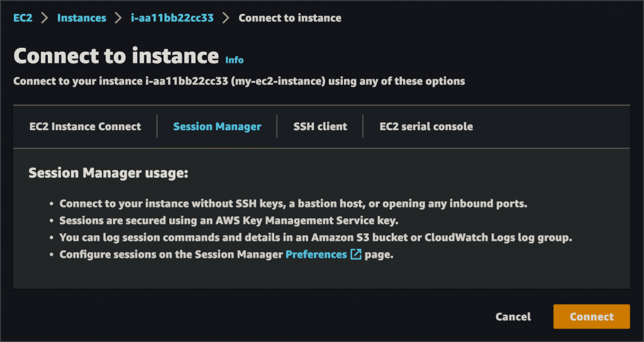This screenshot has height=342, width=644.
Task: Open the EC2 serial console tab
Action: click(426, 126)
